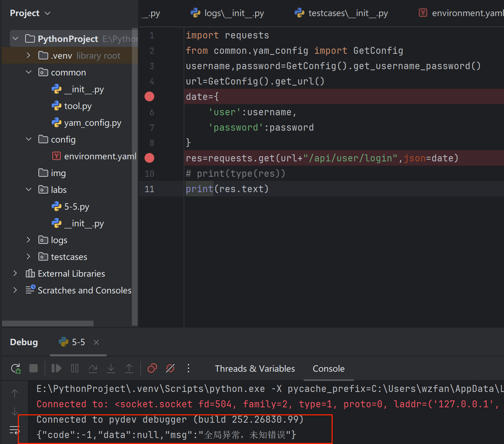Image resolution: width=504 pixels, height=444 pixels.
Task: Collapse the common folder
Action: pyautogui.click(x=29, y=72)
